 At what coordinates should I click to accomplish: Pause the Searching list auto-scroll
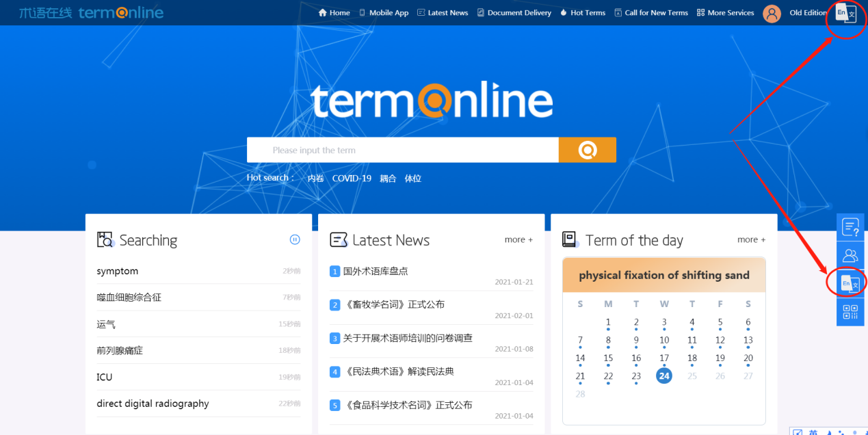295,239
